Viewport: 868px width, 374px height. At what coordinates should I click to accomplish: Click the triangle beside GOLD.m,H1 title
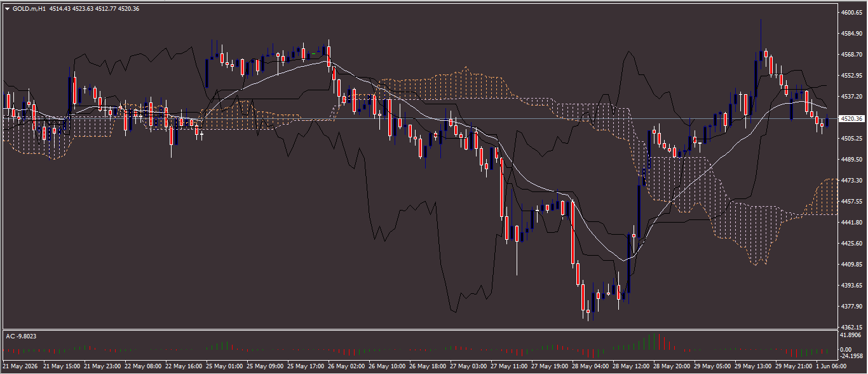pos(7,9)
